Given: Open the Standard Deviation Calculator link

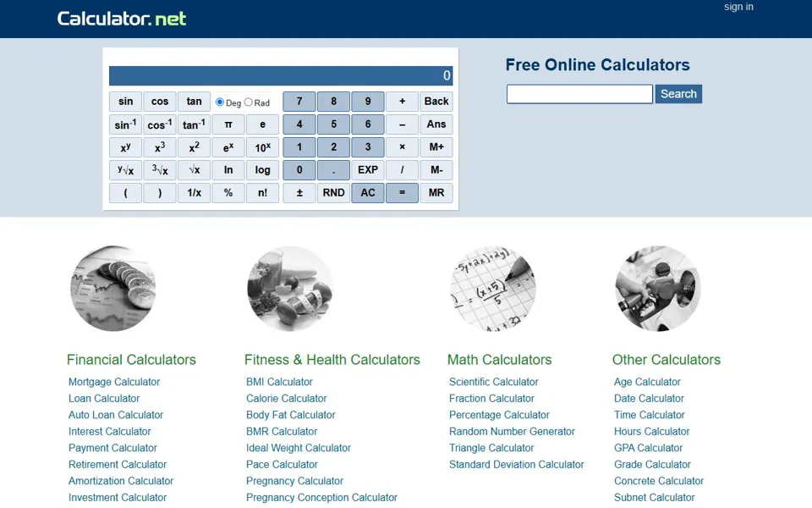Looking at the screenshot, I should coord(516,465).
